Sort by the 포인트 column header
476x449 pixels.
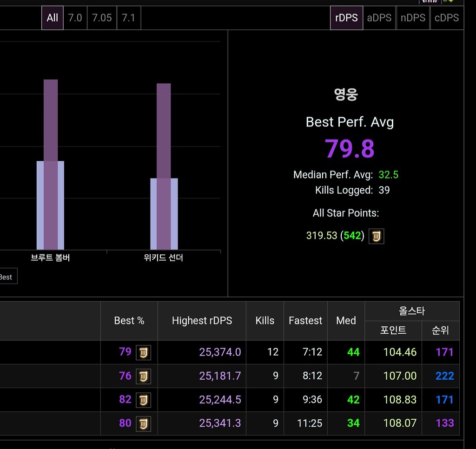point(393,330)
